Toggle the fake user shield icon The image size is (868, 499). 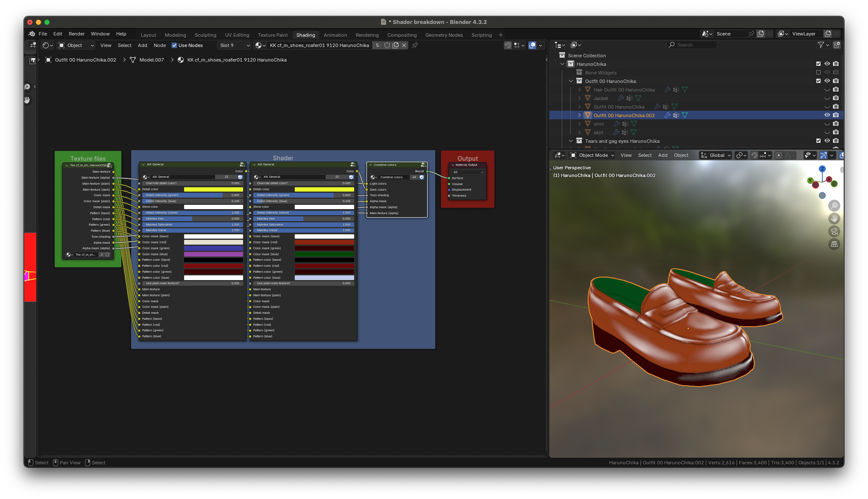point(387,45)
